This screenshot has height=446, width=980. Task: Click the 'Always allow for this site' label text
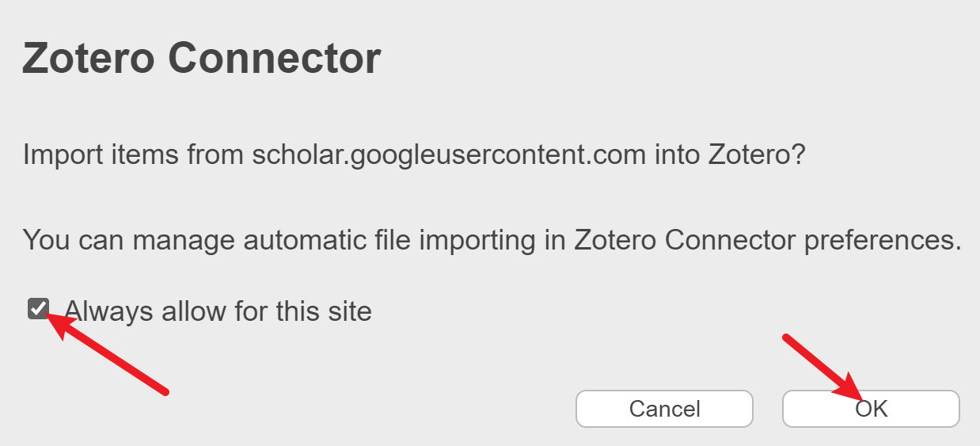pos(218,311)
